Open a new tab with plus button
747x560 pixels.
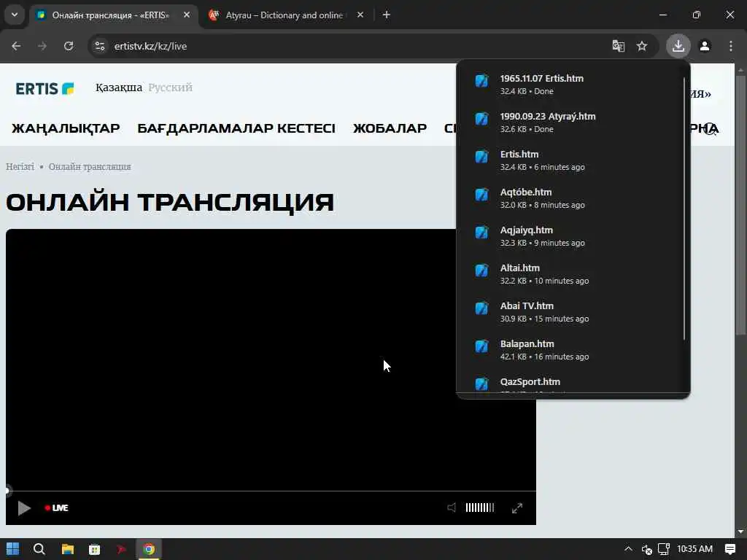point(387,15)
